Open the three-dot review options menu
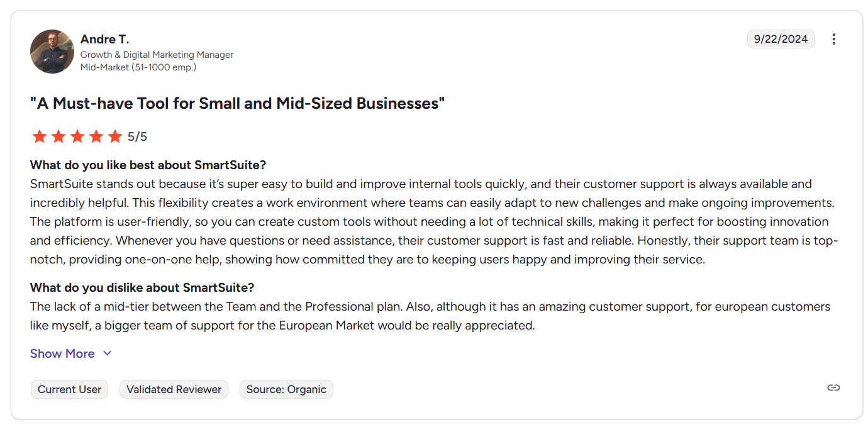The width and height of the screenshot is (868, 432). point(834,39)
